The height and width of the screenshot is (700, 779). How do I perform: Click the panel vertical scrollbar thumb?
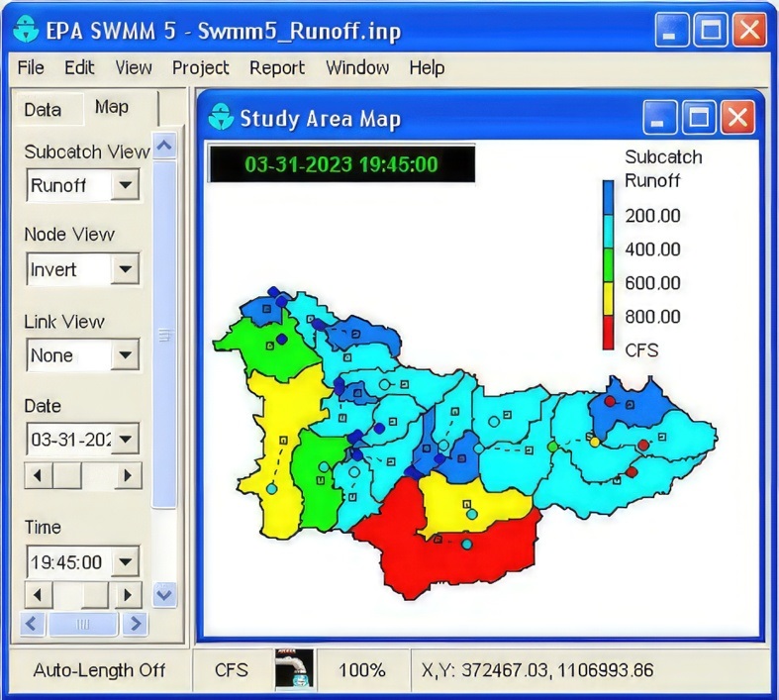[x=164, y=335]
